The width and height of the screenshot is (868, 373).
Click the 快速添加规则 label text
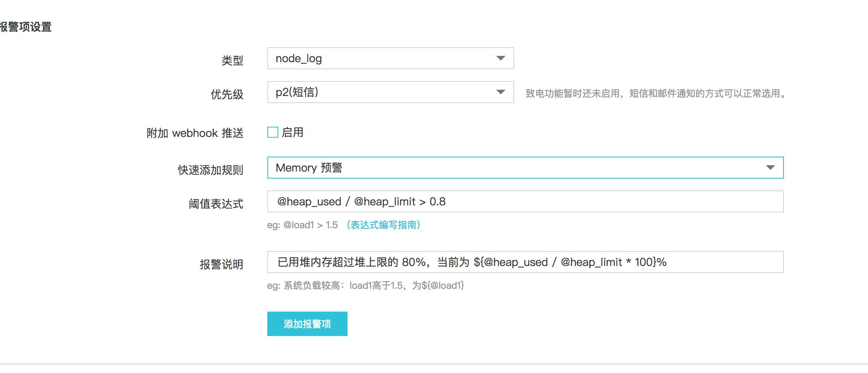[x=210, y=170]
